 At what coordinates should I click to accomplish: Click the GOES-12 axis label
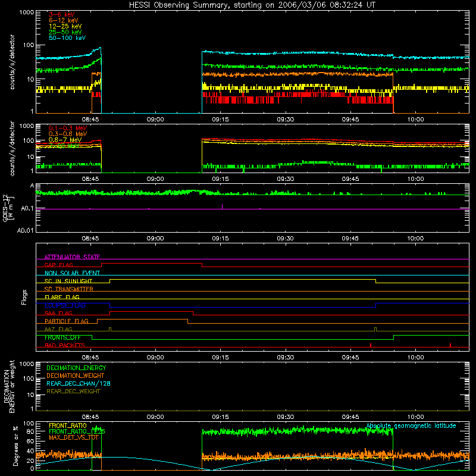coord(8,208)
